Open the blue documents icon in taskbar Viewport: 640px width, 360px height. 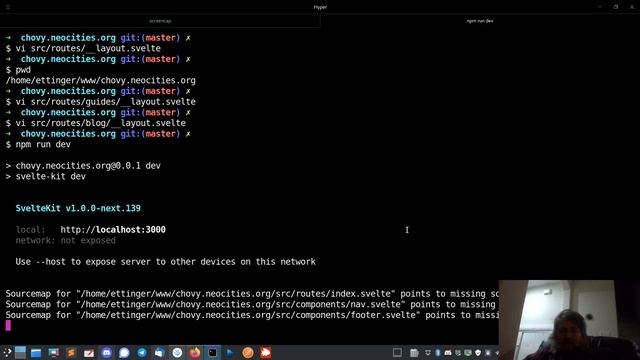tap(159, 353)
